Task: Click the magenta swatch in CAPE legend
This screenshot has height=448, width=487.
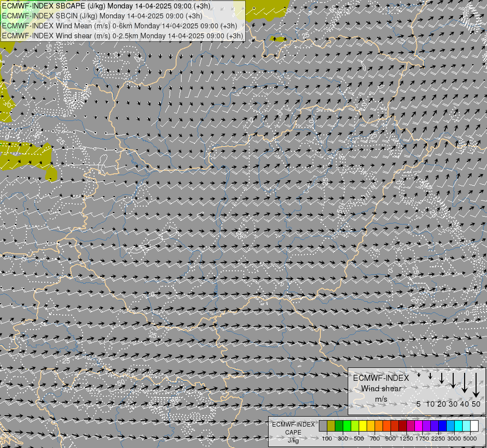Action: pyautogui.click(x=418, y=426)
